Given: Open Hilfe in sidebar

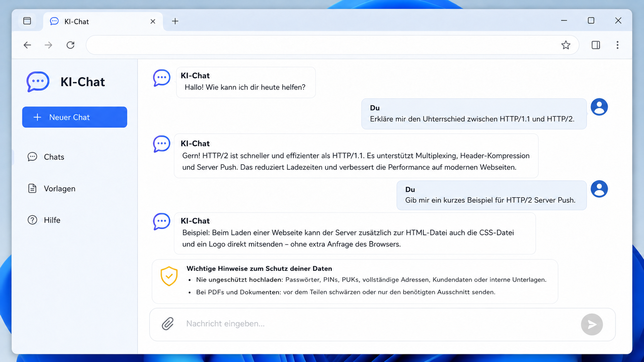Looking at the screenshot, I should tap(52, 220).
